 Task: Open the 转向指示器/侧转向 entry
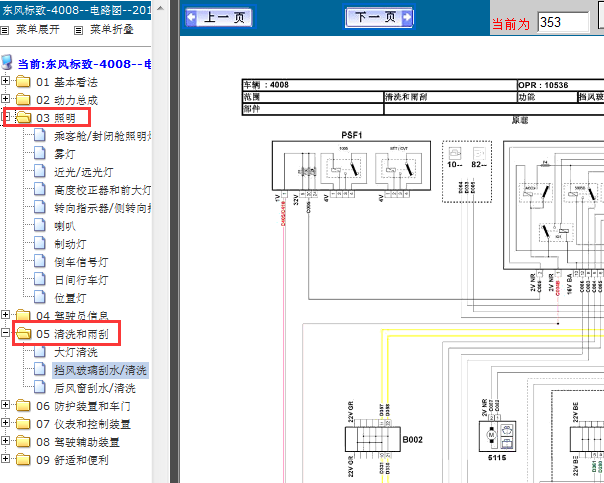102,208
